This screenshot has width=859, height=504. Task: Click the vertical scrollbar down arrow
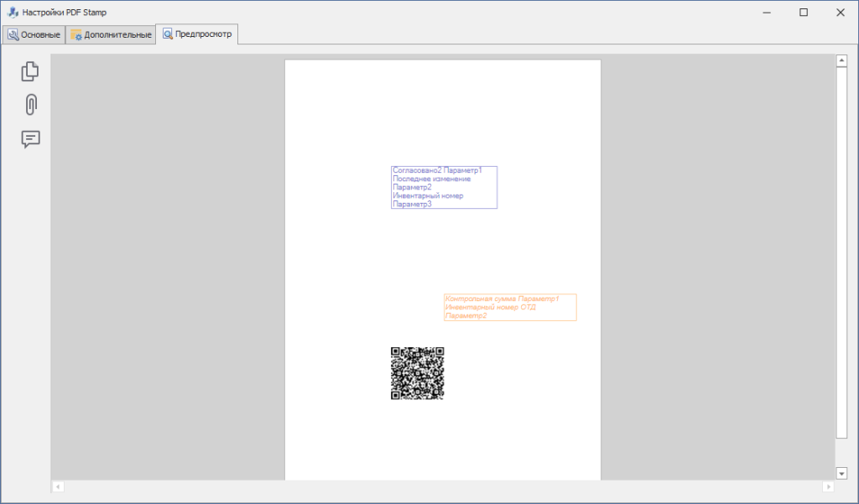coord(841,474)
